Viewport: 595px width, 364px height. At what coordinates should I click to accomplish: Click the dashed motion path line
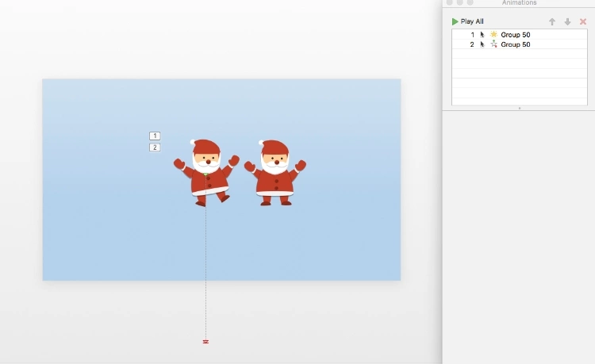click(x=205, y=270)
